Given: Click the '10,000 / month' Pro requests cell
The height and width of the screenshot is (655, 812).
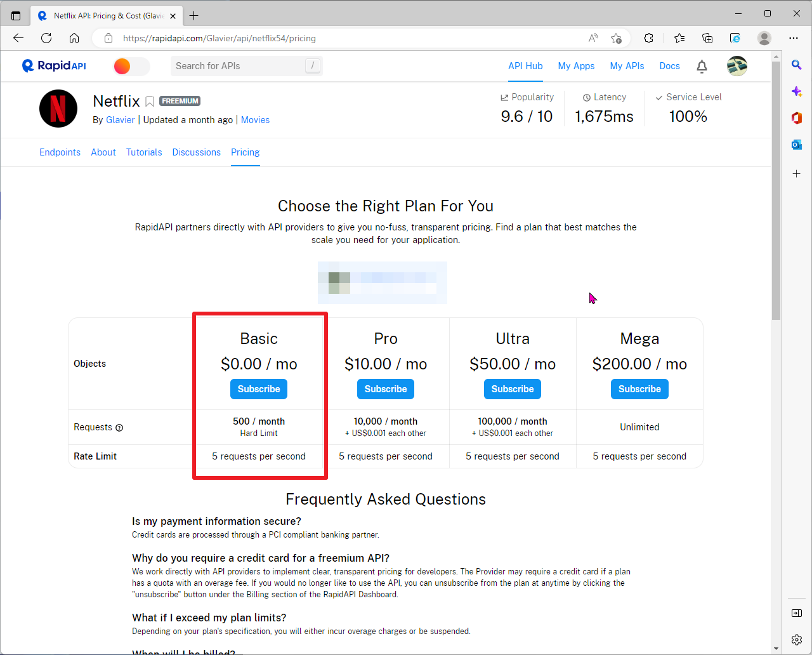Looking at the screenshot, I should pyautogui.click(x=386, y=427).
